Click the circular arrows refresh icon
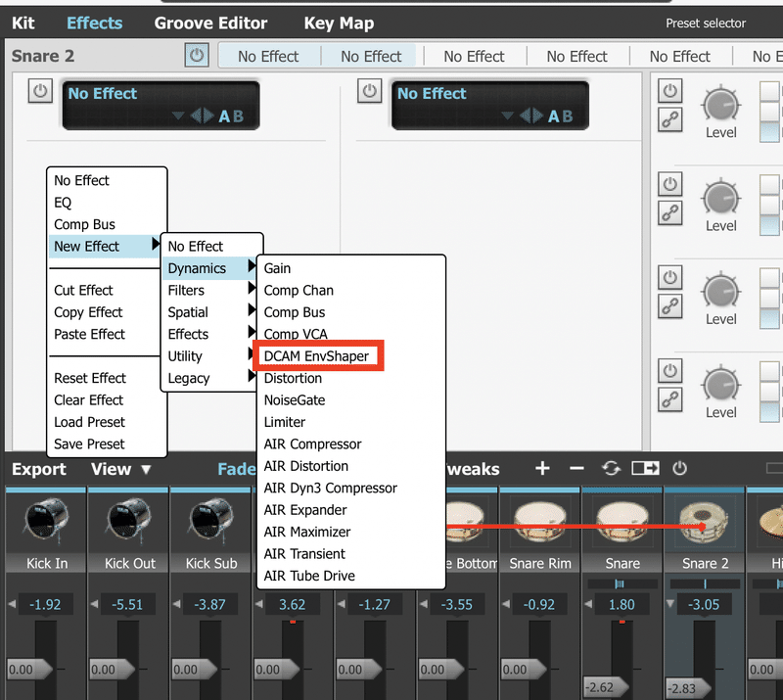Viewport: 783px width, 700px height. click(x=611, y=468)
